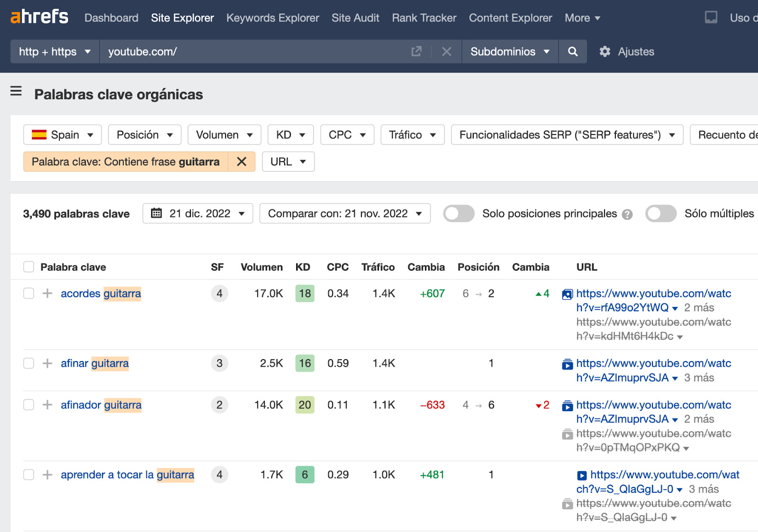
Task: Open the 21 dic. 2022 date picker
Action: (198, 214)
